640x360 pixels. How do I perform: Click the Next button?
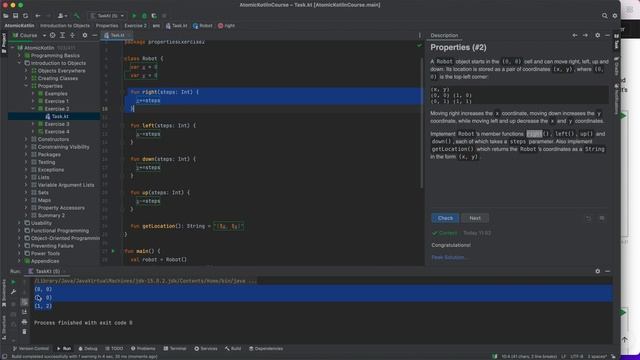[x=475, y=218]
